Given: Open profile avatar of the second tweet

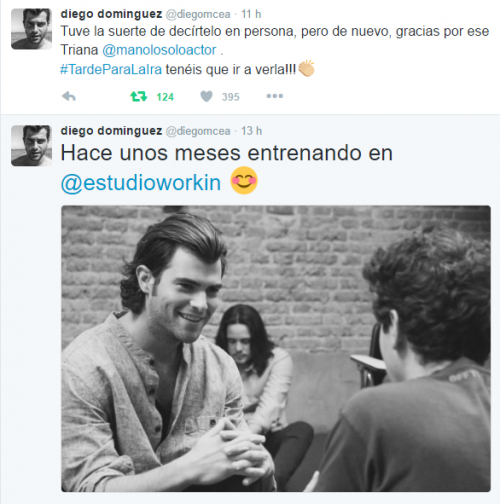Looking at the screenshot, I should click(31, 146).
